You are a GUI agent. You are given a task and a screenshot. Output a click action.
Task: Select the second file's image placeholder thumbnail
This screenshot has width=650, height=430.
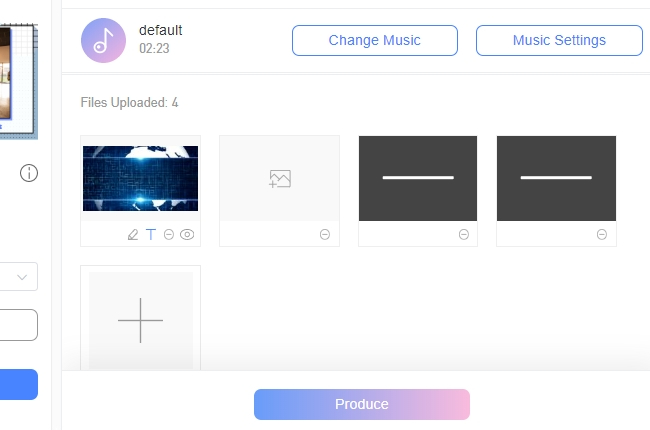279,179
